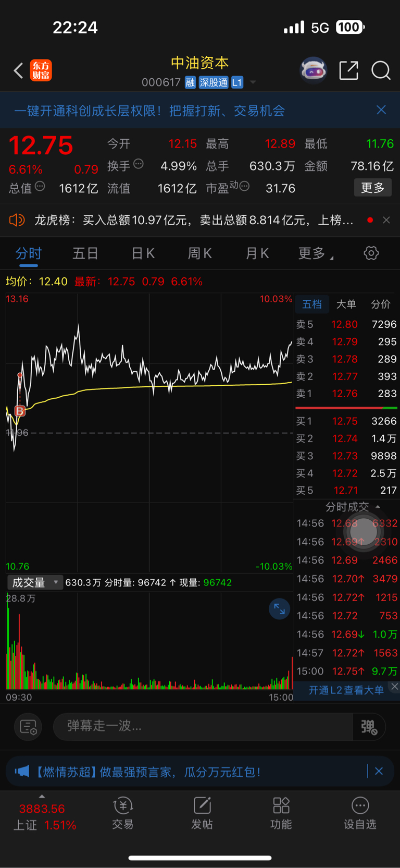Expand chart to fullscreen icon
The width and height of the screenshot is (400, 868).
pyautogui.click(x=279, y=609)
